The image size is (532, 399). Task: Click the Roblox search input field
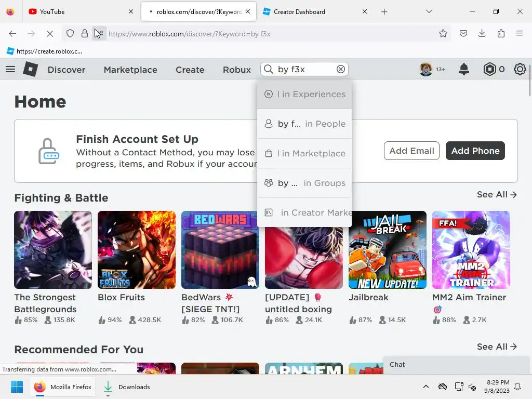click(x=304, y=69)
